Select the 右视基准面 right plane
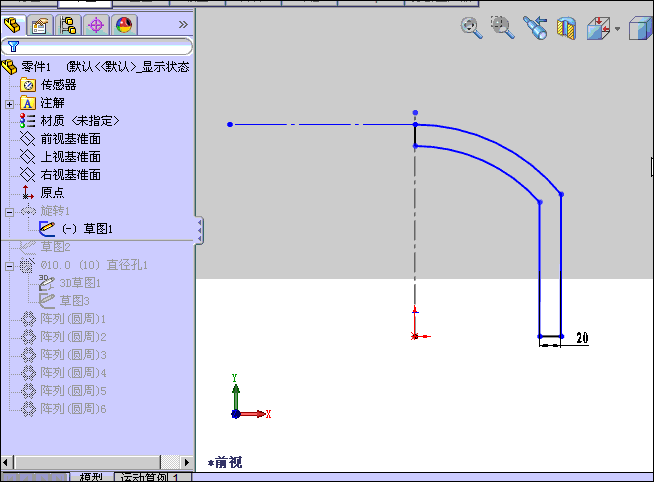Image resolution: width=654 pixels, height=482 pixels. pyautogui.click(x=70, y=175)
